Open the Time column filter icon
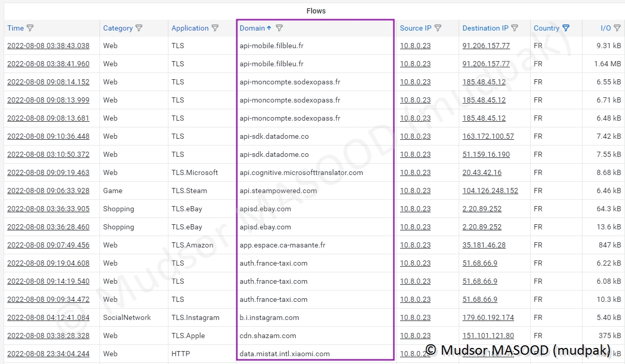The width and height of the screenshot is (625, 364). 30,28
